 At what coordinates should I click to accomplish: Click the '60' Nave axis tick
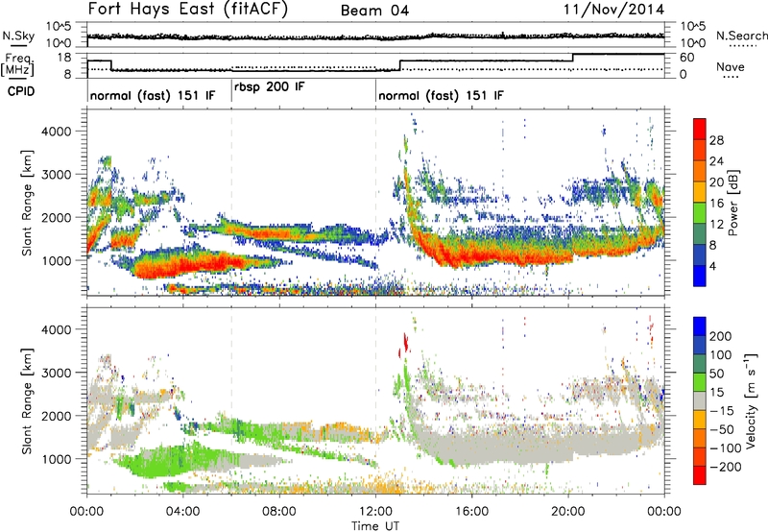click(x=687, y=58)
